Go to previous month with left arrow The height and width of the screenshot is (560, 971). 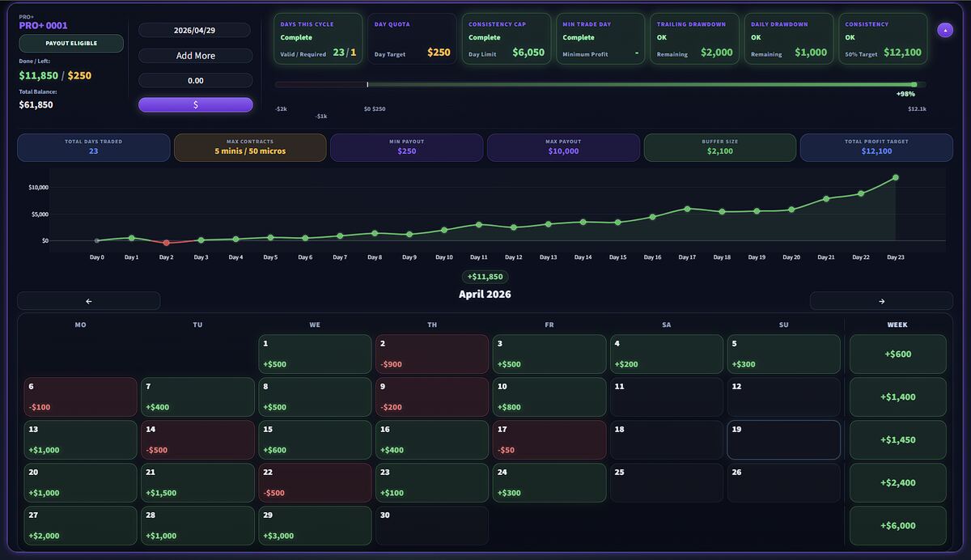click(x=89, y=301)
